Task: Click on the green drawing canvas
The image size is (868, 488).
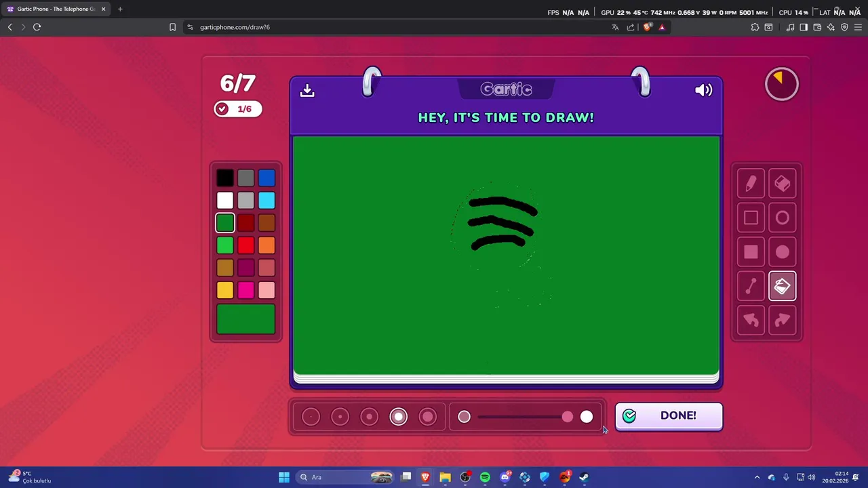Action: click(506, 254)
